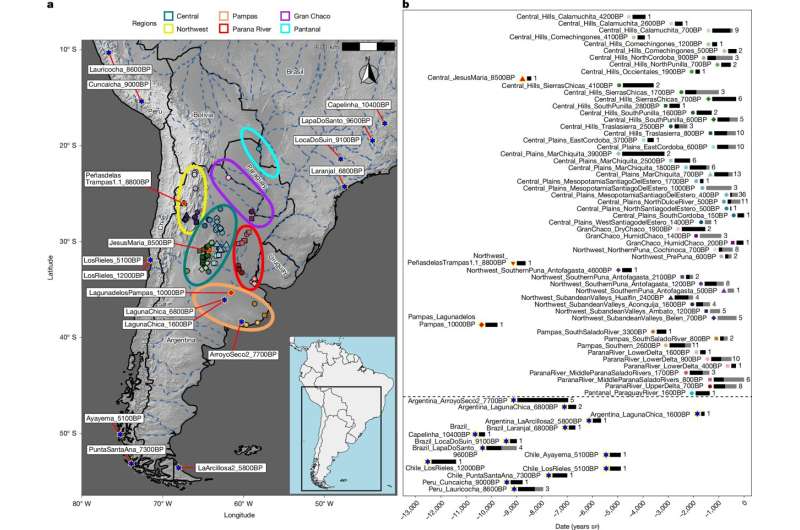Select the JesusMaria_8500BP map label
800x530 pixels.
142,243
